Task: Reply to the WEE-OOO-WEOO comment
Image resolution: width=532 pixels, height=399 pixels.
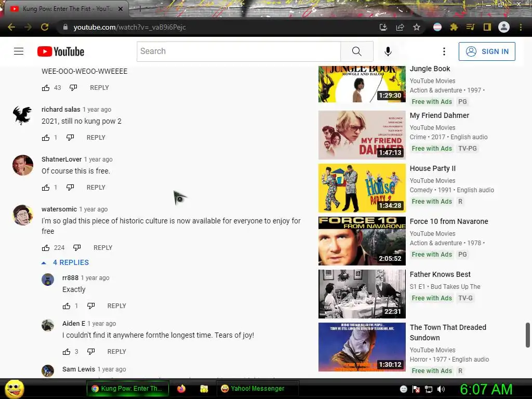Action: (x=99, y=87)
